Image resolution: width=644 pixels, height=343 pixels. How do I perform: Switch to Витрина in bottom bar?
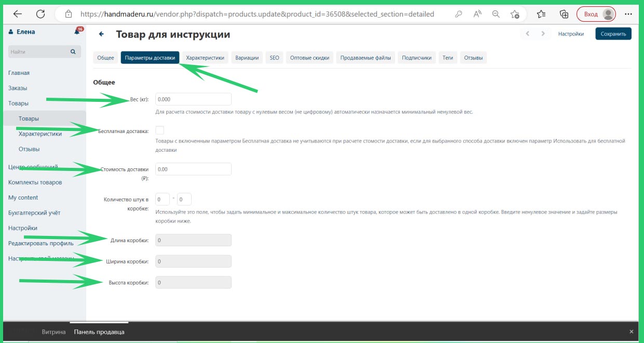54,332
